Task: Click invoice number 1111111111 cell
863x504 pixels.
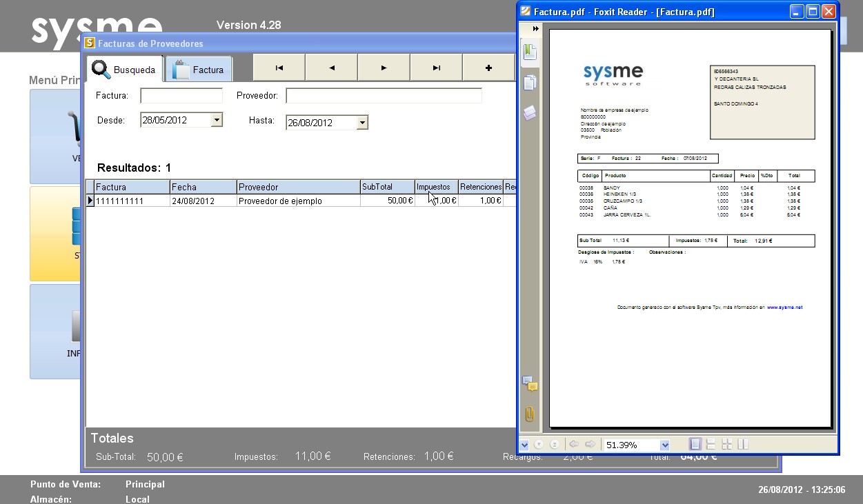Action: (x=132, y=201)
